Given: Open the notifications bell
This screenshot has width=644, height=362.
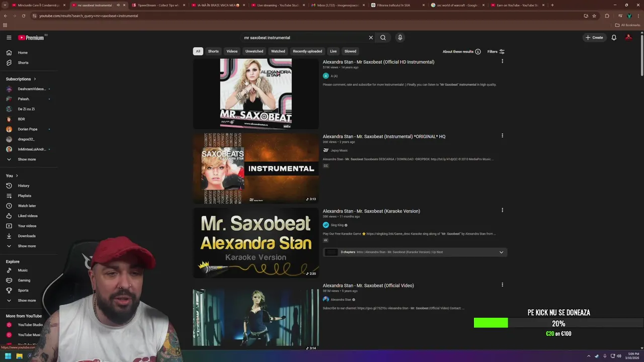Looking at the screenshot, I should pyautogui.click(x=614, y=38).
